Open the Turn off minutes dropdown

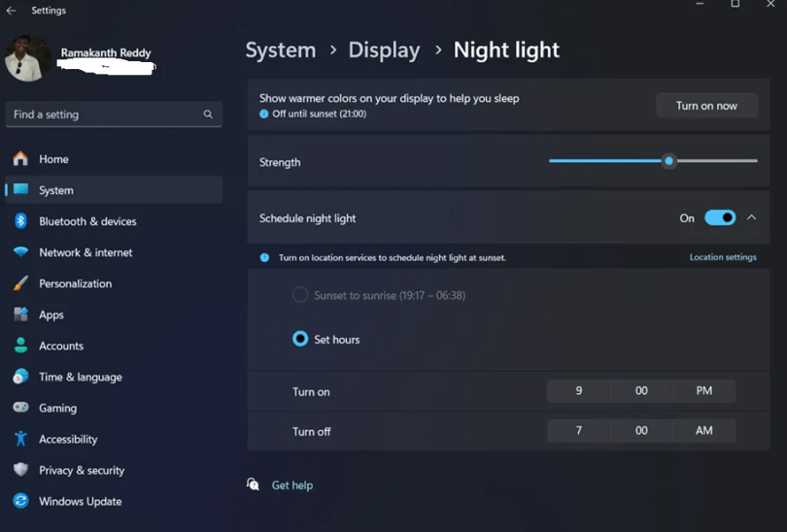641,430
